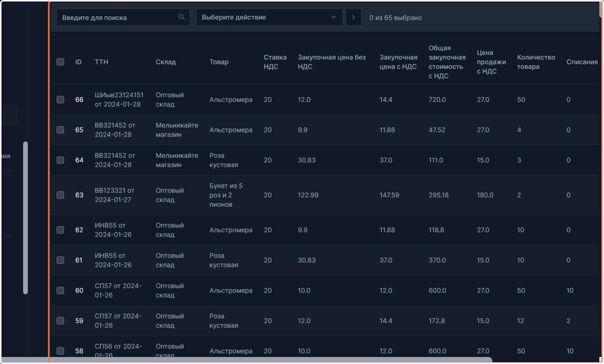Check the row with ID 64
The height and width of the screenshot is (364, 604).
[x=60, y=160]
